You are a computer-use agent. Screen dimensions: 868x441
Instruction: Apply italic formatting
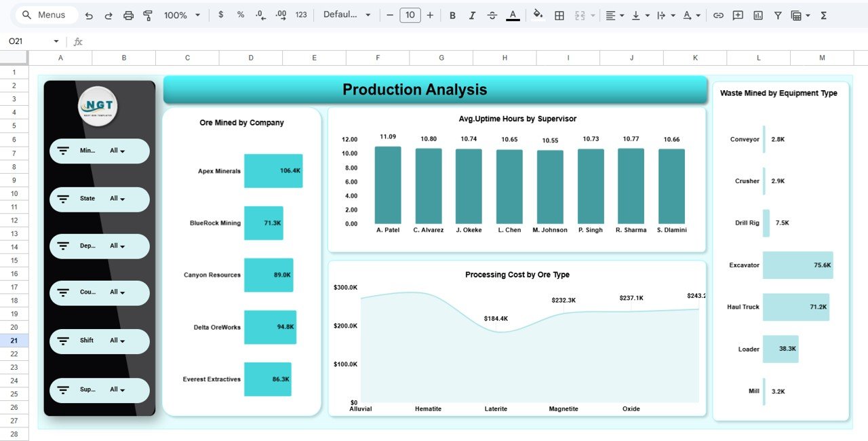(472, 15)
